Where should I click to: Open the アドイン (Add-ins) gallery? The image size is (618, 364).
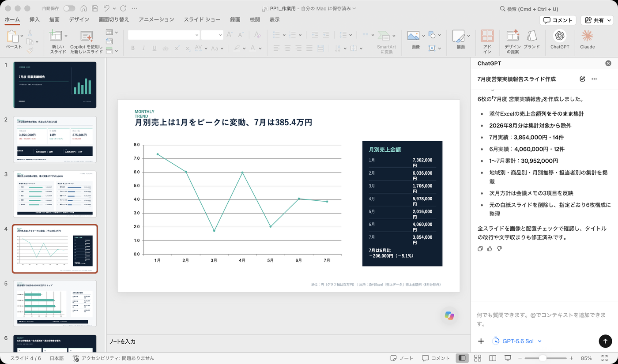click(487, 42)
